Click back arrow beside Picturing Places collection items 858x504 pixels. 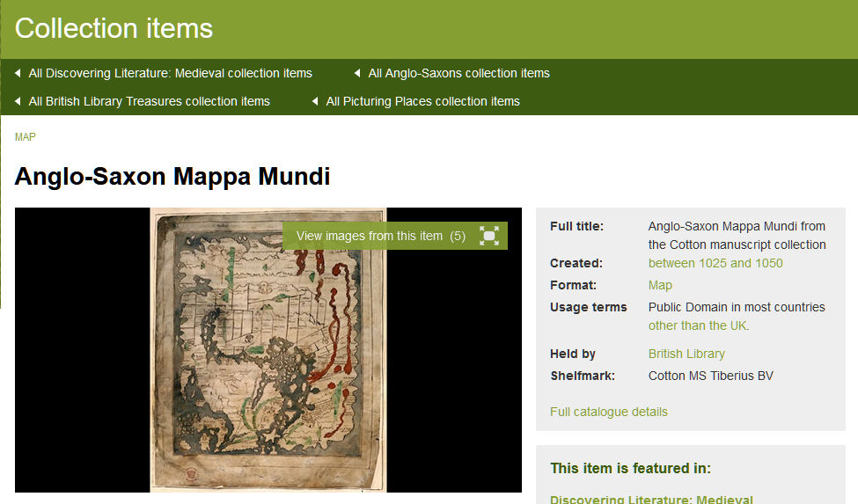tap(315, 101)
